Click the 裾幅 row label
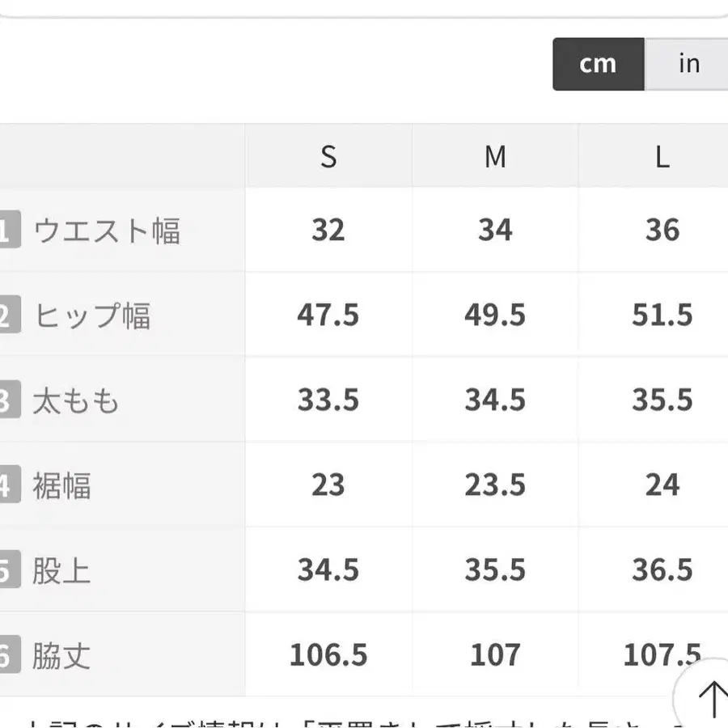This screenshot has height=728, width=728. click(61, 485)
